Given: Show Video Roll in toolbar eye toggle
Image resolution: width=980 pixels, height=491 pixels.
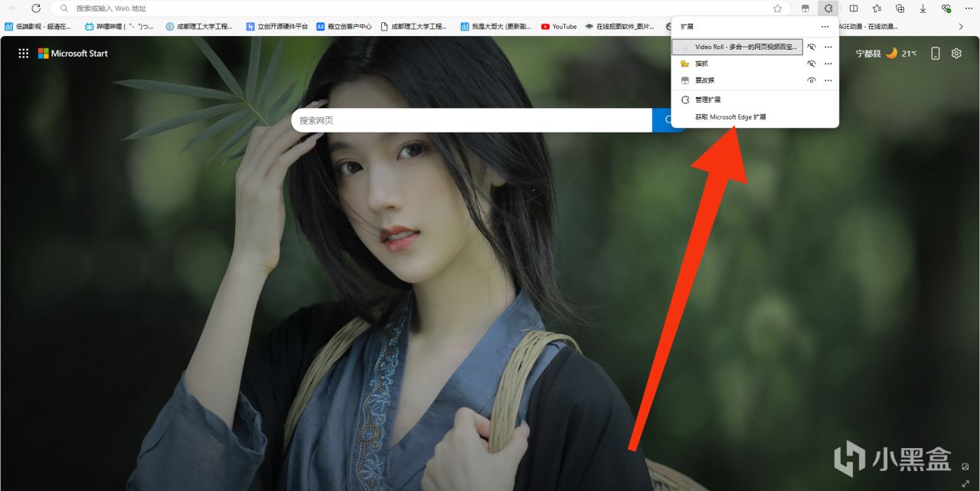Looking at the screenshot, I should click(812, 47).
